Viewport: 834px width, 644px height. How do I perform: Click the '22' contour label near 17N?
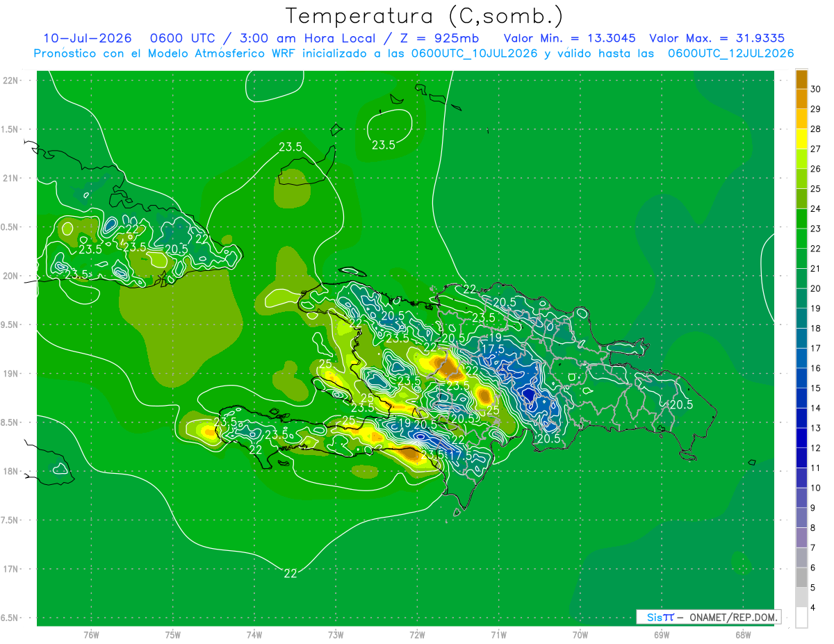(291, 573)
